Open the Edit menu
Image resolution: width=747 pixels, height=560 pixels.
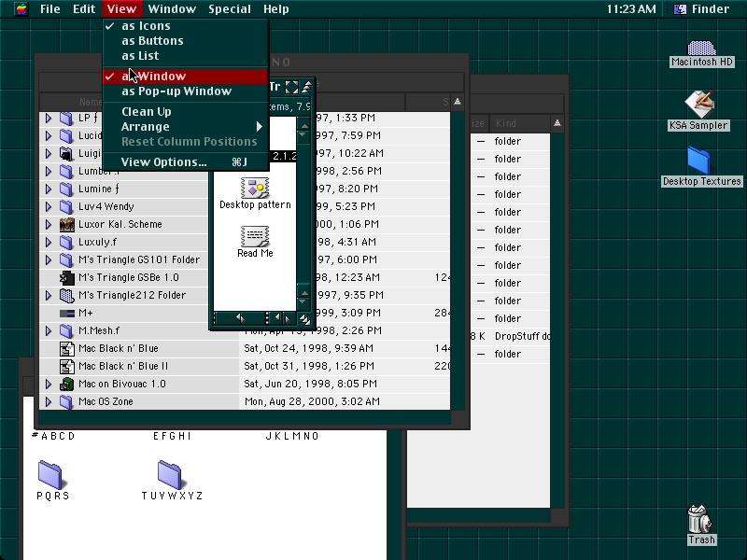point(84,9)
